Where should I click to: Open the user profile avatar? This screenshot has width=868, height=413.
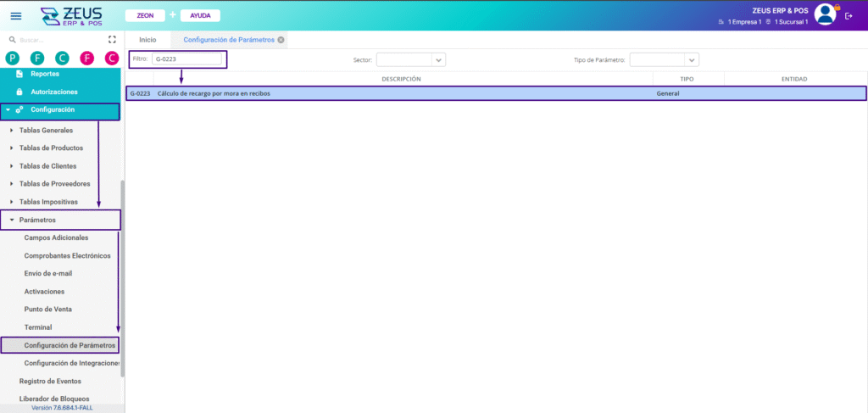[x=825, y=14]
